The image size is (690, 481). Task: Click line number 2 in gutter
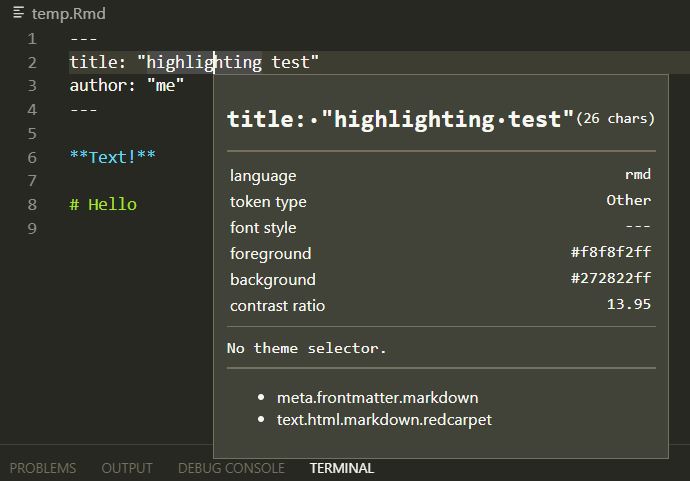coord(32,62)
